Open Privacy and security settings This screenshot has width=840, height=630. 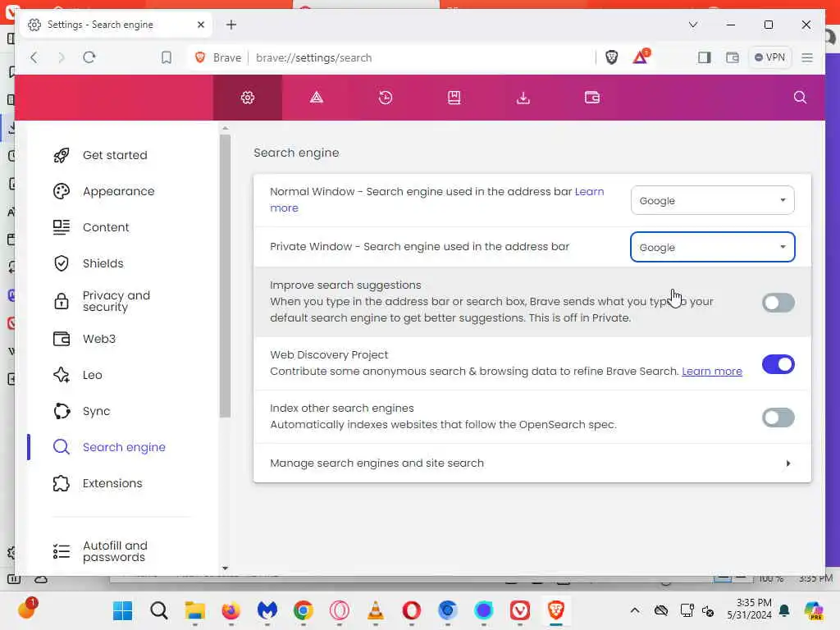pos(116,301)
